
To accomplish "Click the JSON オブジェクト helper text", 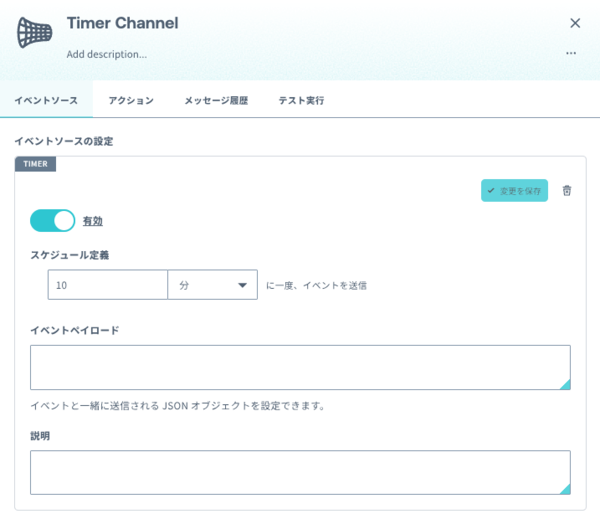I will click(x=178, y=406).
